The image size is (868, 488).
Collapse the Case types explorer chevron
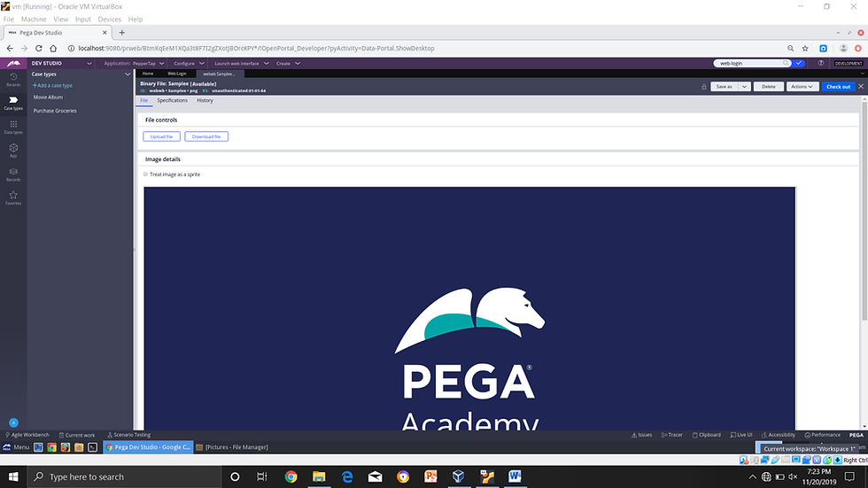click(x=128, y=74)
